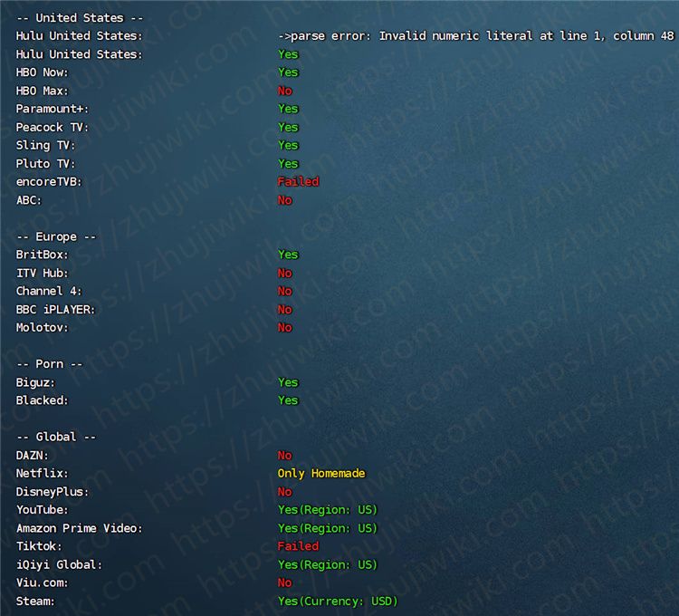Click Steam's "Yes(Currency: USD)" result
The width and height of the screenshot is (679, 616).
click(x=338, y=602)
